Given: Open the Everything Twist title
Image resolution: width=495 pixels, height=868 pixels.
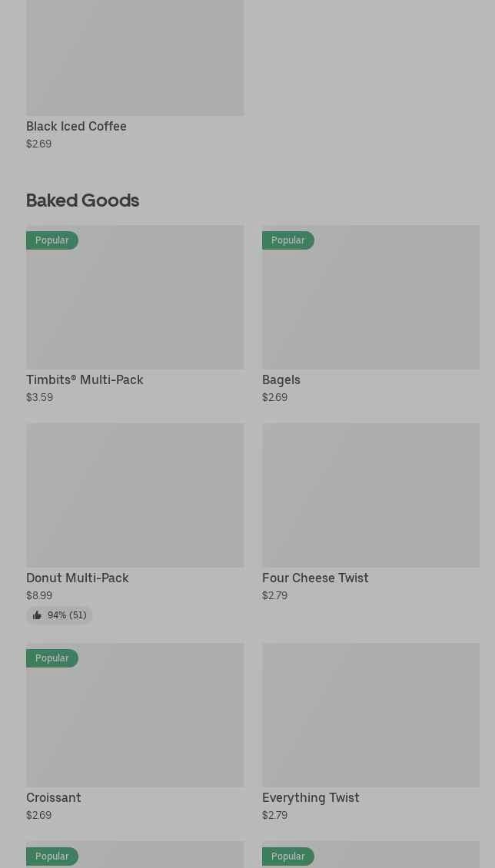Looking at the screenshot, I should point(311,797).
